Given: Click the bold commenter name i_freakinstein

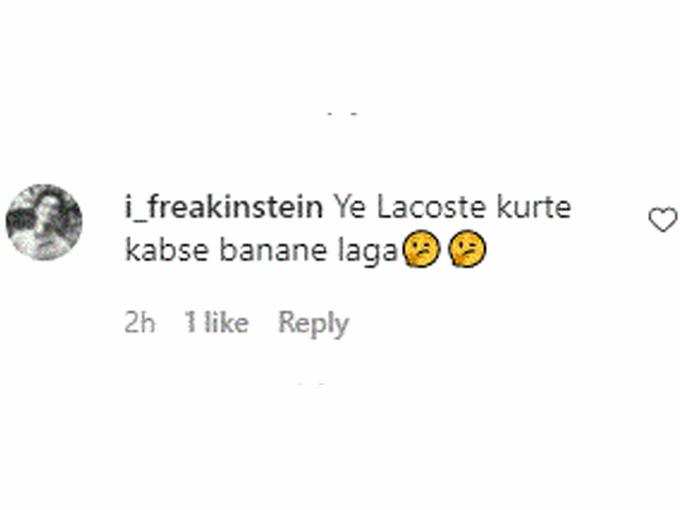Looking at the screenshot, I should (x=224, y=208).
